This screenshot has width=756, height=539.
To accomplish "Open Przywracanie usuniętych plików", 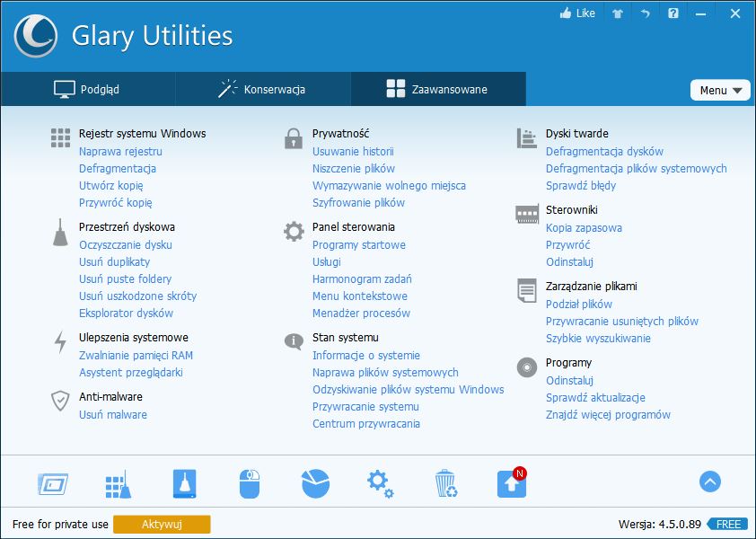I will point(622,322).
